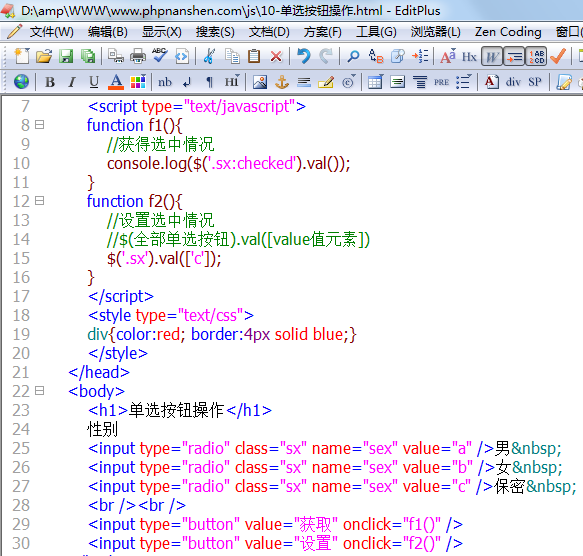Viewport: 583px width, 556px height.
Task: Open Find in Files
Action: tap(398, 57)
